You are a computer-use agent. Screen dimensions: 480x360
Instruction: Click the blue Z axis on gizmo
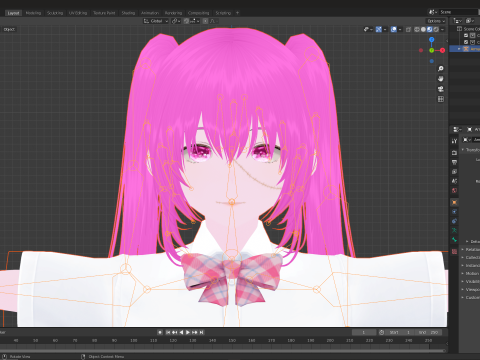(x=432, y=40)
